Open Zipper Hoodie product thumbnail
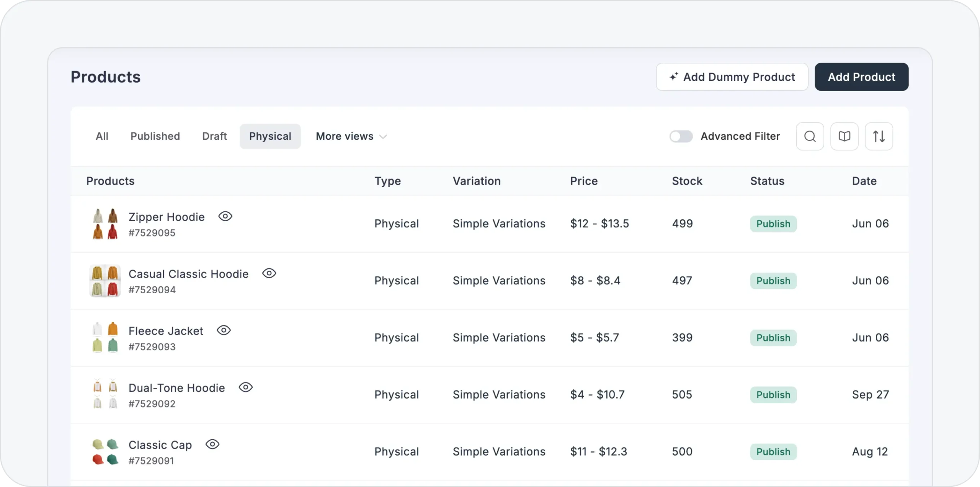The height and width of the screenshot is (487, 980). point(105,224)
